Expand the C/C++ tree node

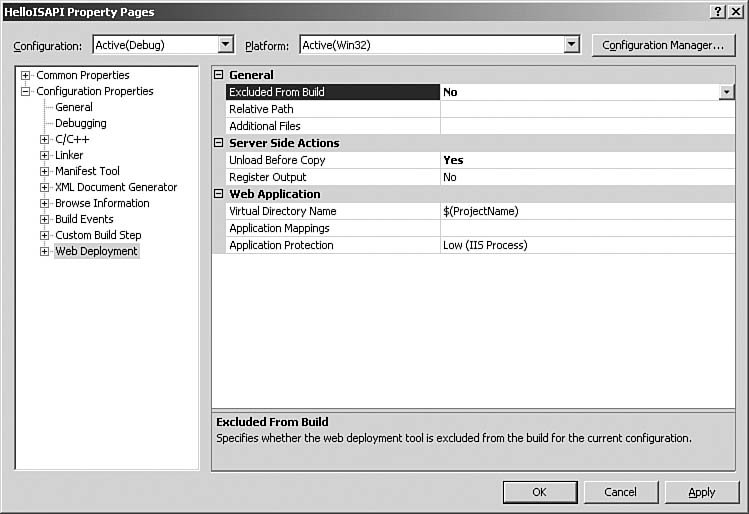click(44, 139)
